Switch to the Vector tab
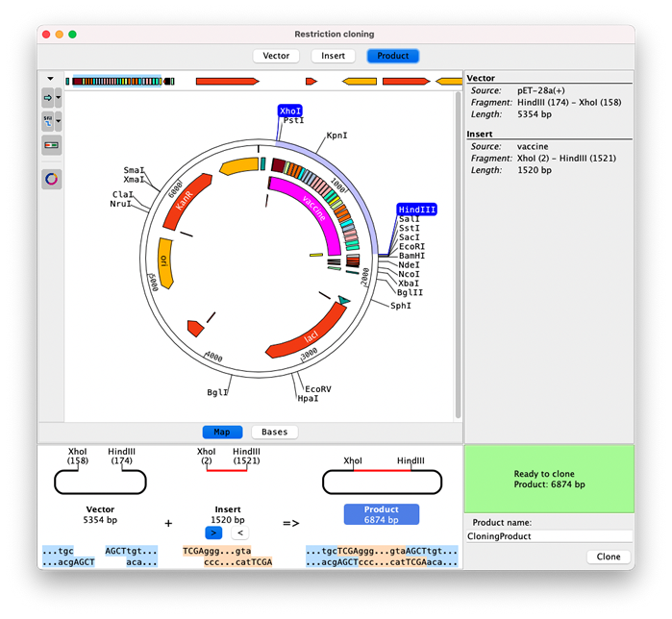The width and height of the screenshot is (672, 619). 276,56
